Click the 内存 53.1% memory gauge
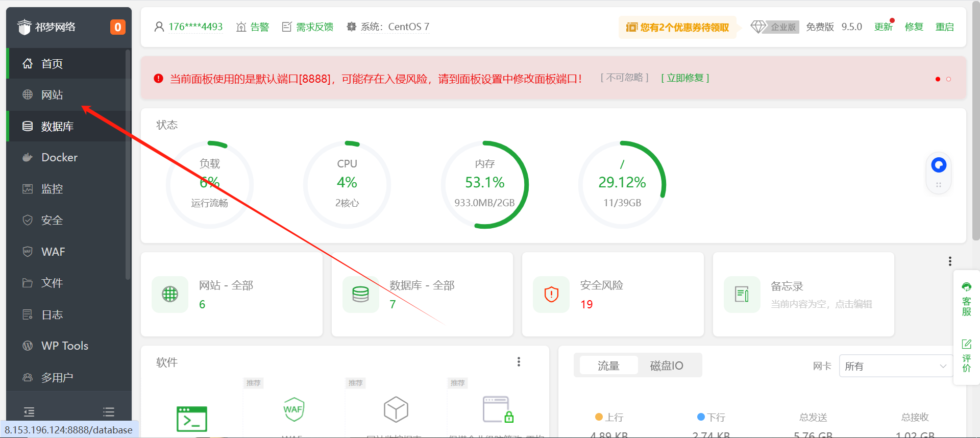Viewport: 980px width, 438px height. (x=484, y=184)
